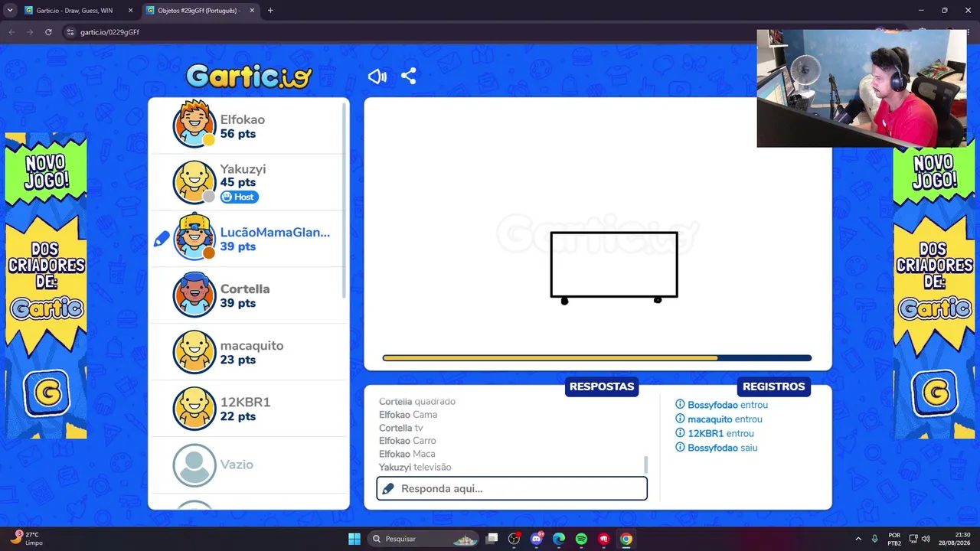
Task: Click Cortella's avatar
Action: click(194, 294)
